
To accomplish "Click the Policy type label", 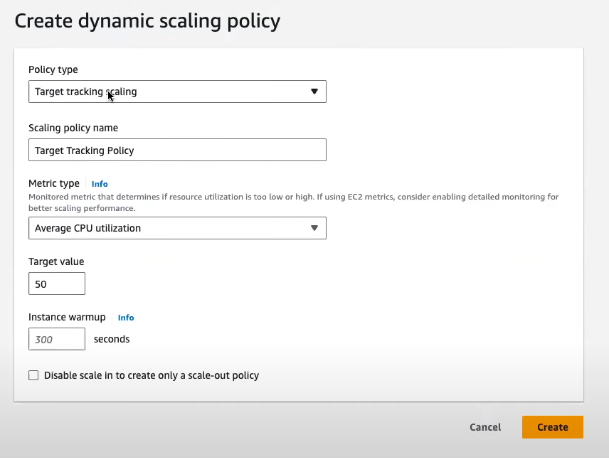I will (x=53, y=70).
